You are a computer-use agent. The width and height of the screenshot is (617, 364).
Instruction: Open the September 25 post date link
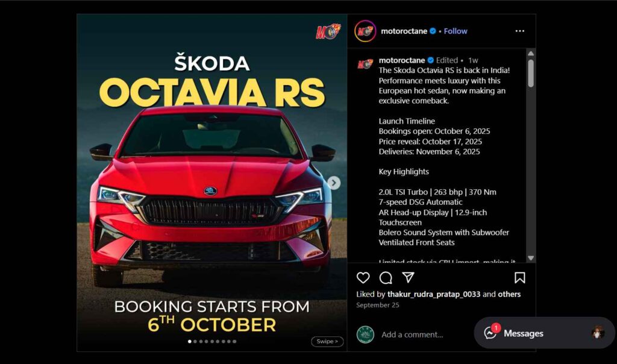point(378,305)
